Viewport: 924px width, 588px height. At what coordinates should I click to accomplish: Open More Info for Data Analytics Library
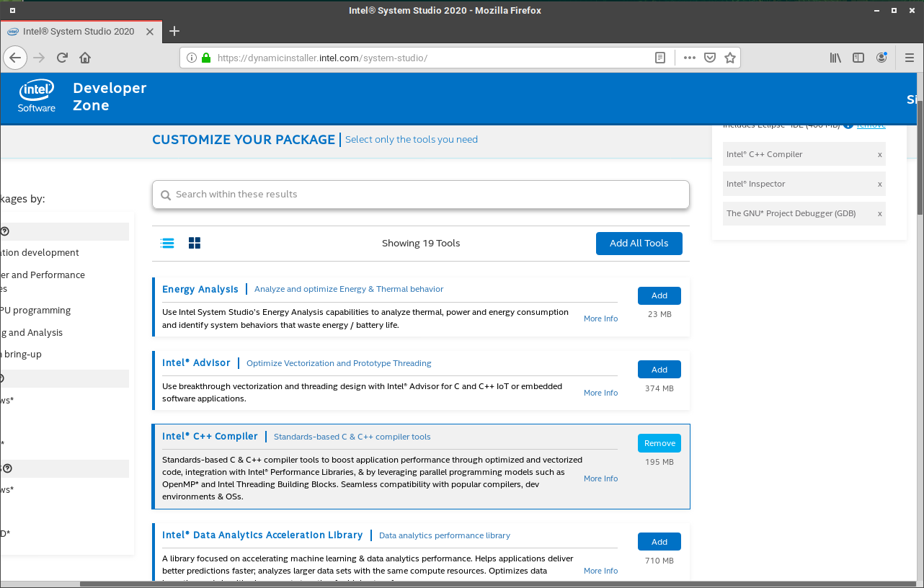[601, 571]
